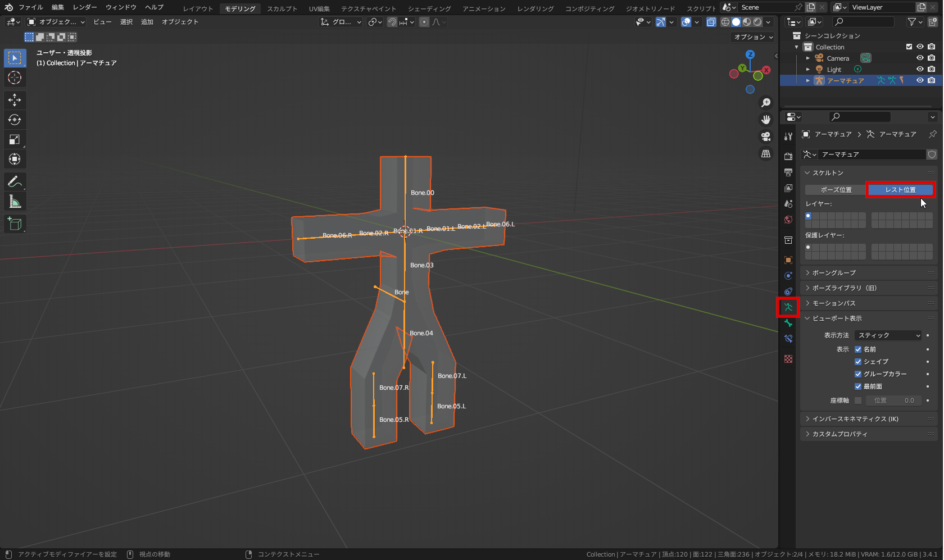Expand the インバースキネマティクス (IK) panel
Screen dimensions: 944x560
[x=855, y=419]
